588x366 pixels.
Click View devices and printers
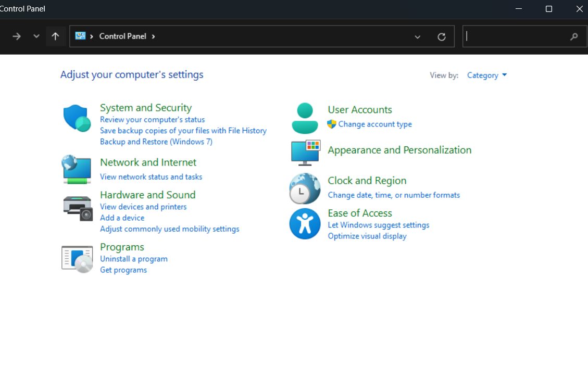143,207
